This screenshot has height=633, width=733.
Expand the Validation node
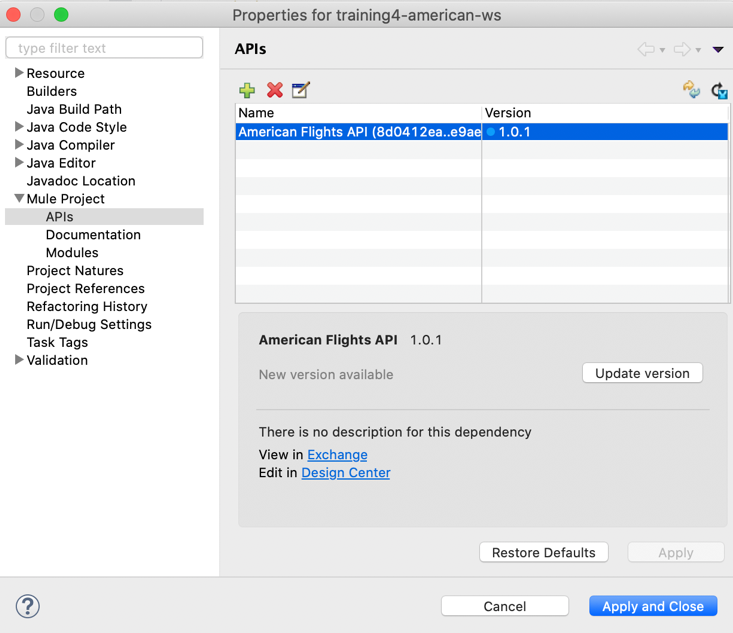click(x=19, y=360)
